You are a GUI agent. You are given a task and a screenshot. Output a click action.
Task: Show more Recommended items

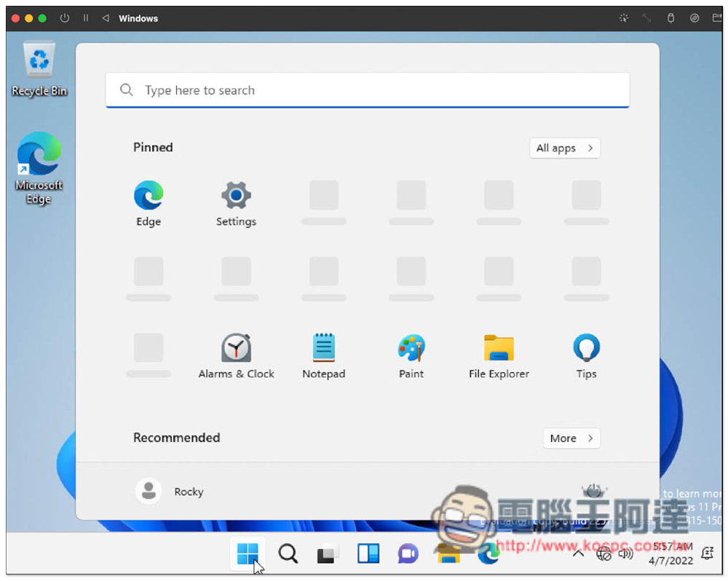[x=571, y=438]
